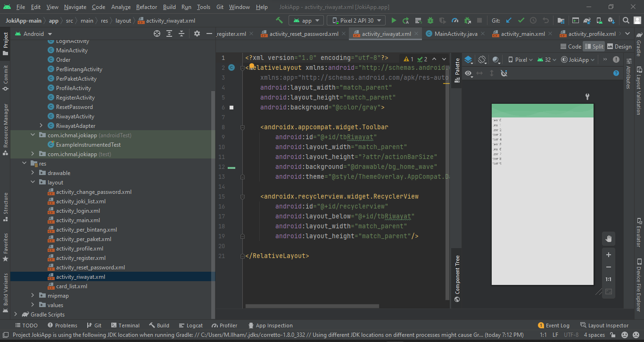The height and width of the screenshot is (342, 644).
Task: Open the Terminal tool window
Action: click(125, 325)
